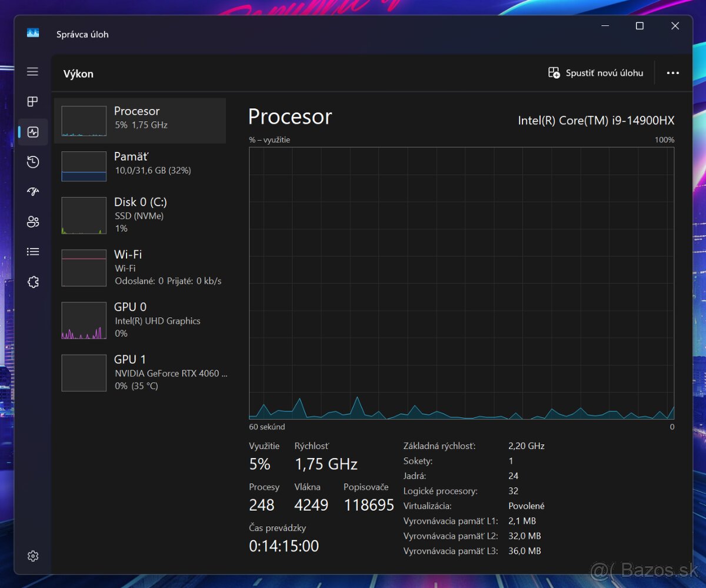Screen dimensions: 706x588
Task: Open the Details list page icon
Action: coord(32,252)
